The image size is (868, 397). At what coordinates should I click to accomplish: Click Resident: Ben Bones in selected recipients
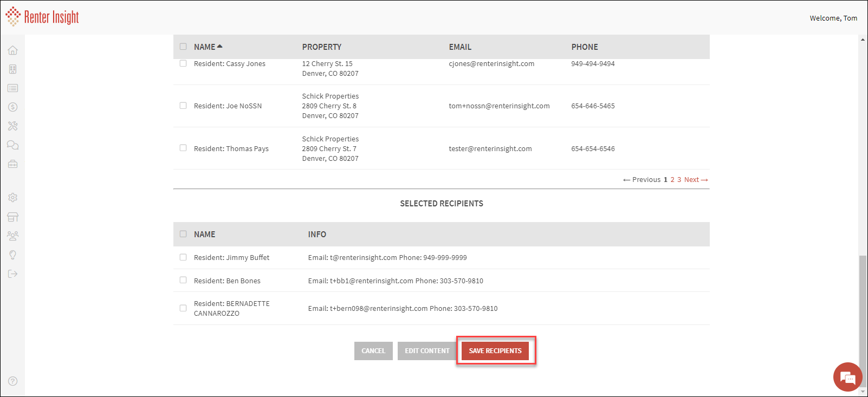click(227, 281)
